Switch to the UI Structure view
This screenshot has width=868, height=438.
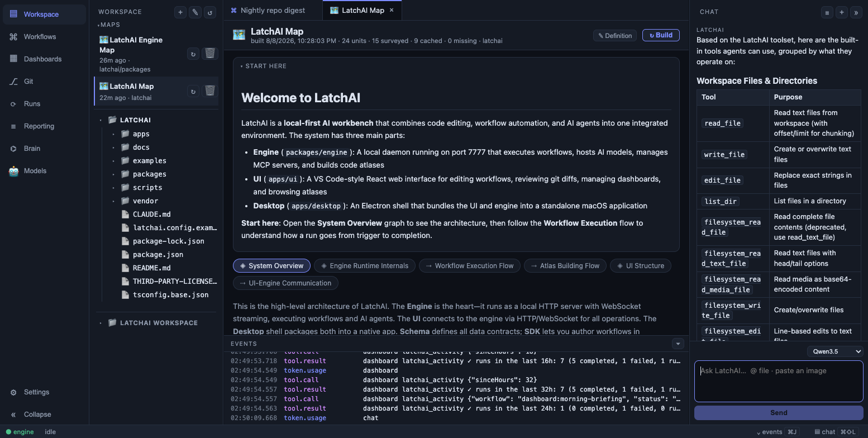pyautogui.click(x=640, y=266)
